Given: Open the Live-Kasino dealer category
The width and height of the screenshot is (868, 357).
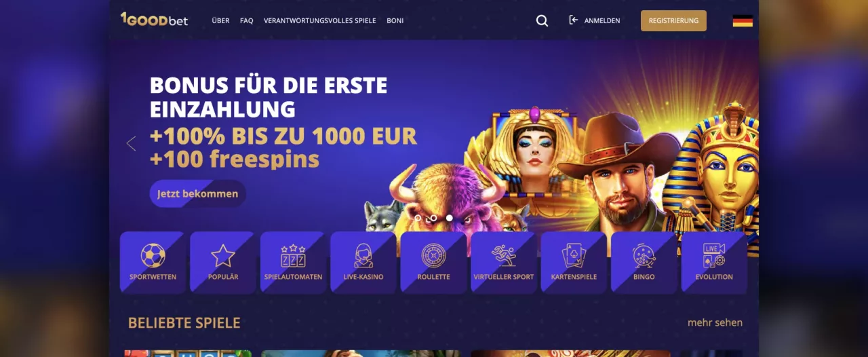Looking at the screenshot, I should tap(363, 263).
